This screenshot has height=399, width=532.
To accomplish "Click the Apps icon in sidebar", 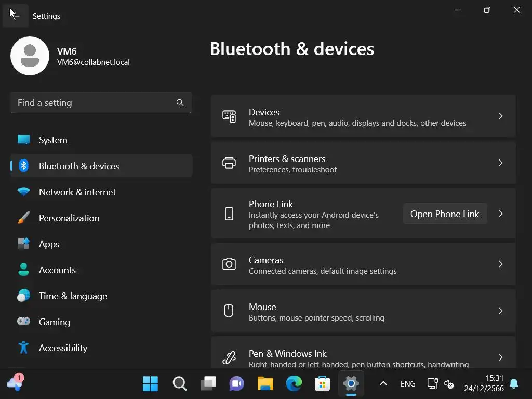I will pyautogui.click(x=23, y=244).
